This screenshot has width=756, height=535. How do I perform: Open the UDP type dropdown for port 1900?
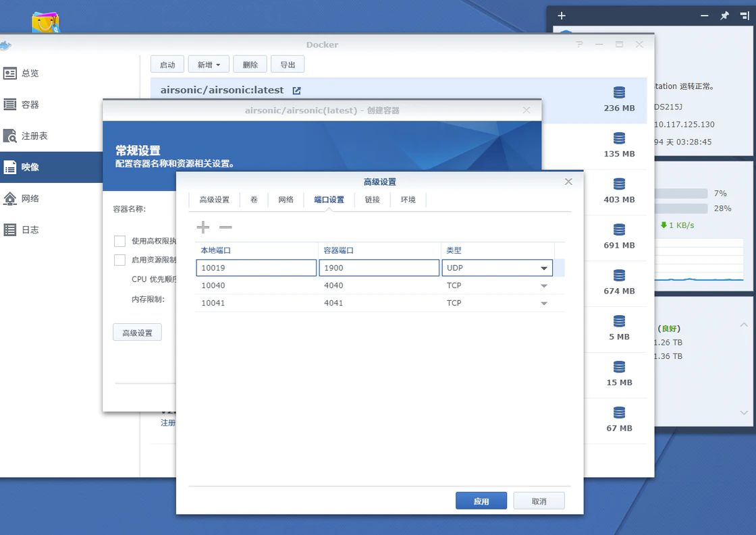[x=543, y=267]
